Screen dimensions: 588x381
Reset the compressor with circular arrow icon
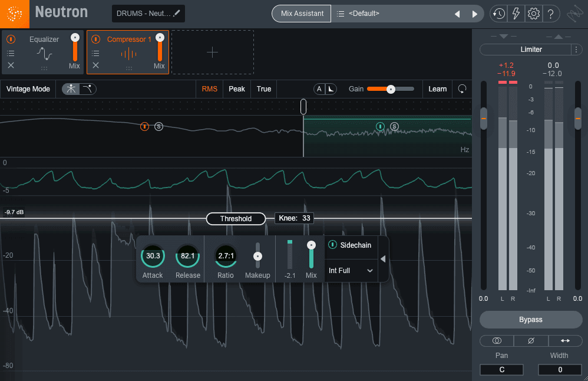coord(462,89)
